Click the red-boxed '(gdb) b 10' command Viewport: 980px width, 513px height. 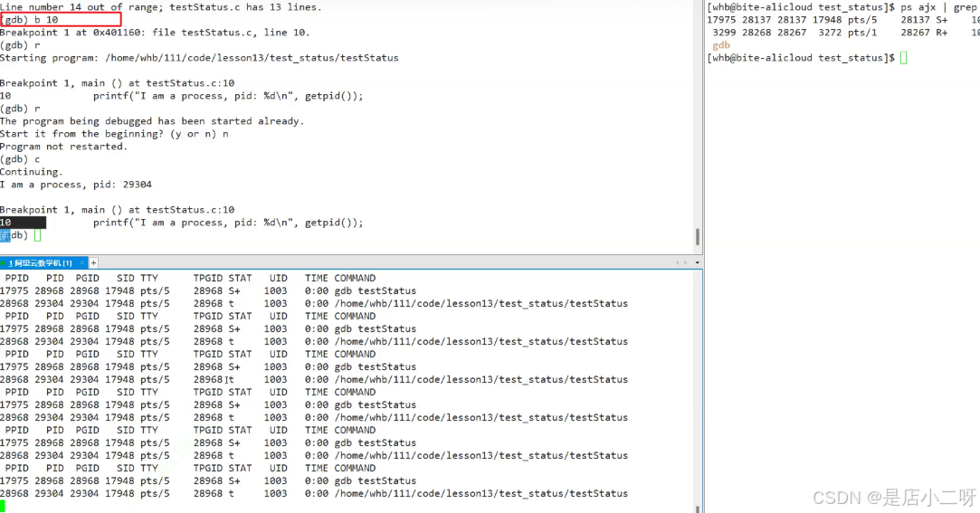60,20
